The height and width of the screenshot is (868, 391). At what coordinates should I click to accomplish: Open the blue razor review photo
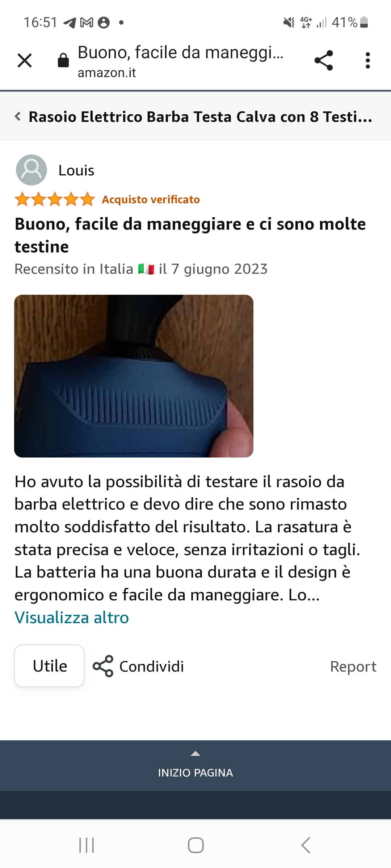134,376
